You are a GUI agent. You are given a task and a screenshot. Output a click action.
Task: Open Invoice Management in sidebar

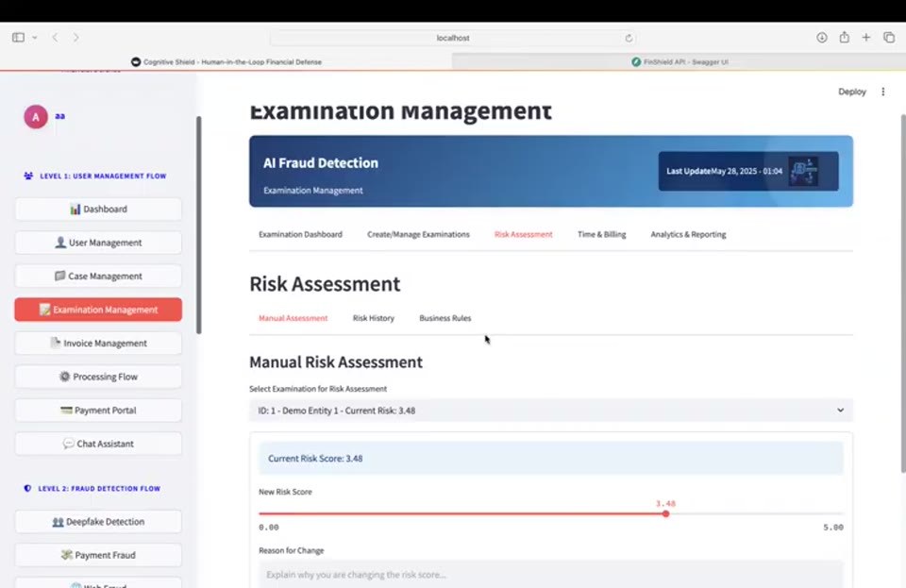pyautogui.click(x=98, y=344)
